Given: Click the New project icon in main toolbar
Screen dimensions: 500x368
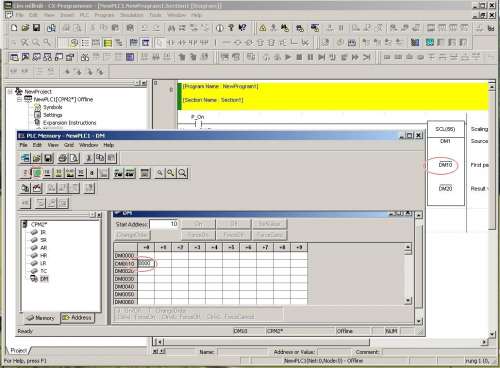Looking at the screenshot, I should [14, 28].
